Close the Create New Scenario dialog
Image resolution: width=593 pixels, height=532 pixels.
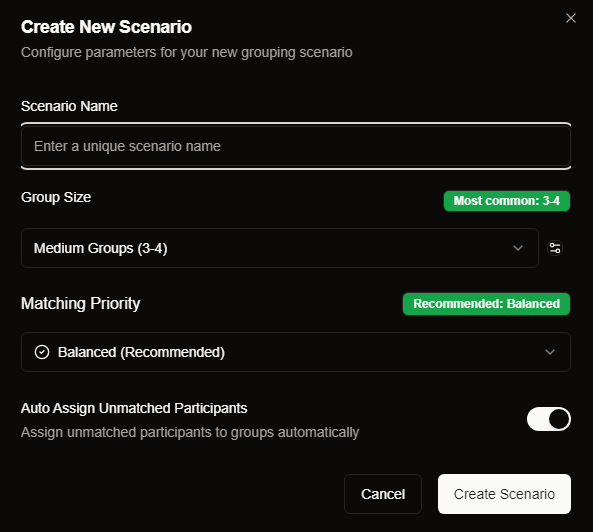[571, 18]
